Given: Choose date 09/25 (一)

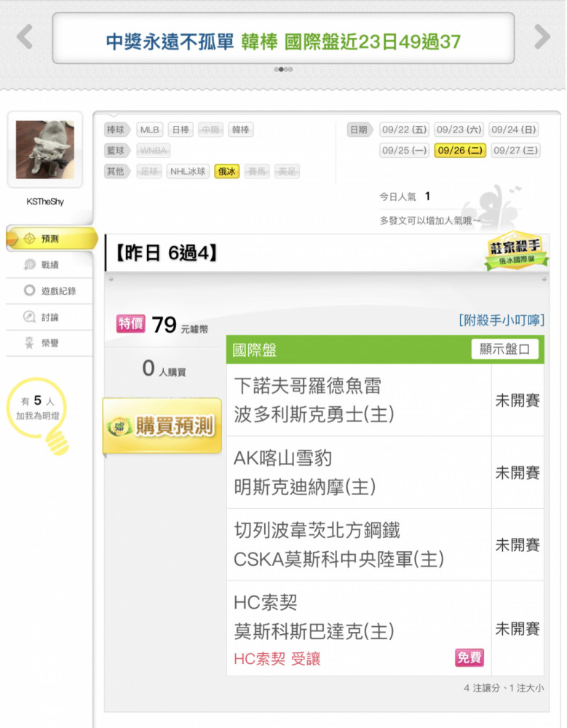Looking at the screenshot, I should click(404, 151).
